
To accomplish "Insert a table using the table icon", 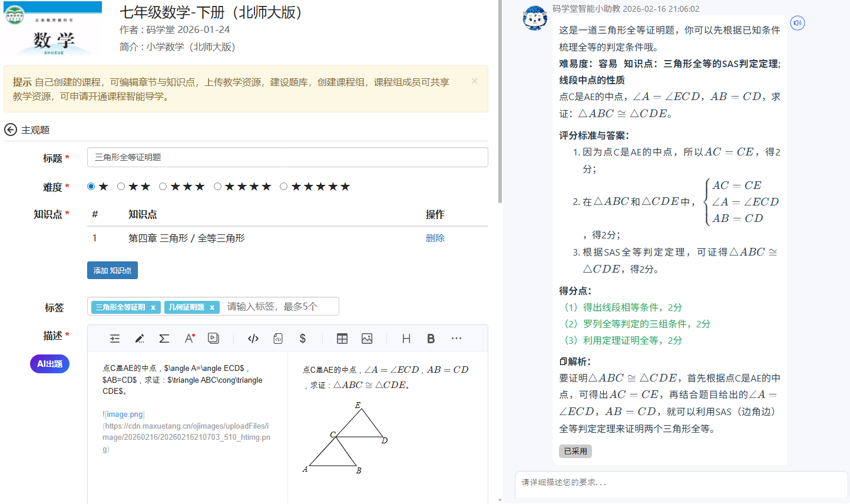I will point(342,339).
